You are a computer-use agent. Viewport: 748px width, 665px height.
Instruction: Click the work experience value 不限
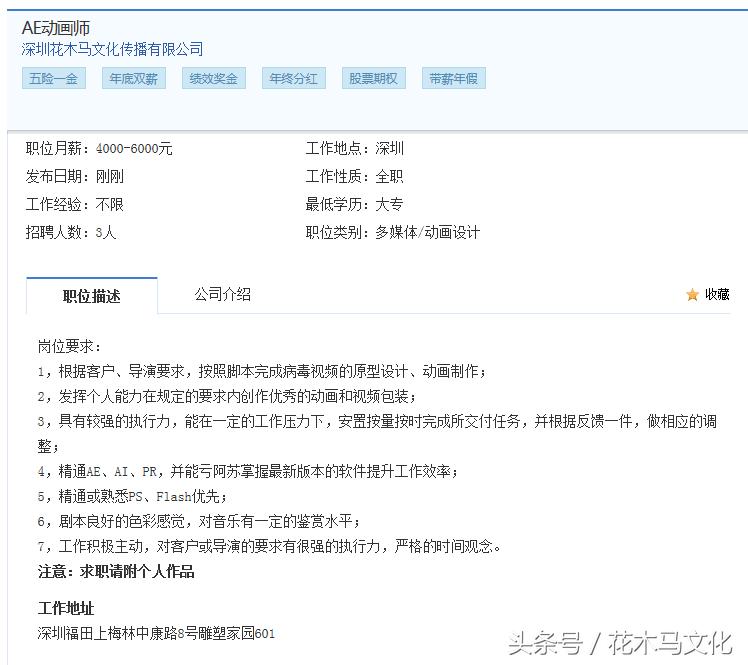110,204
